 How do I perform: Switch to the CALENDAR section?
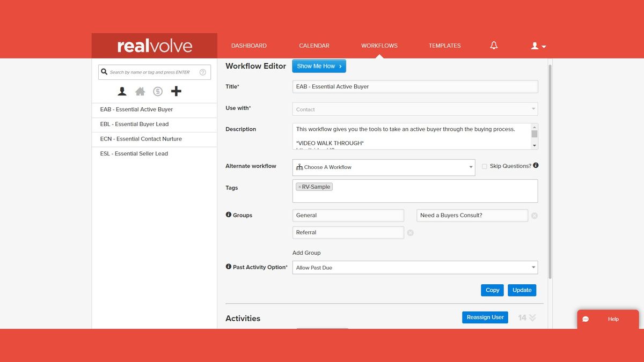pyautogui.click(x=314, y=46)
